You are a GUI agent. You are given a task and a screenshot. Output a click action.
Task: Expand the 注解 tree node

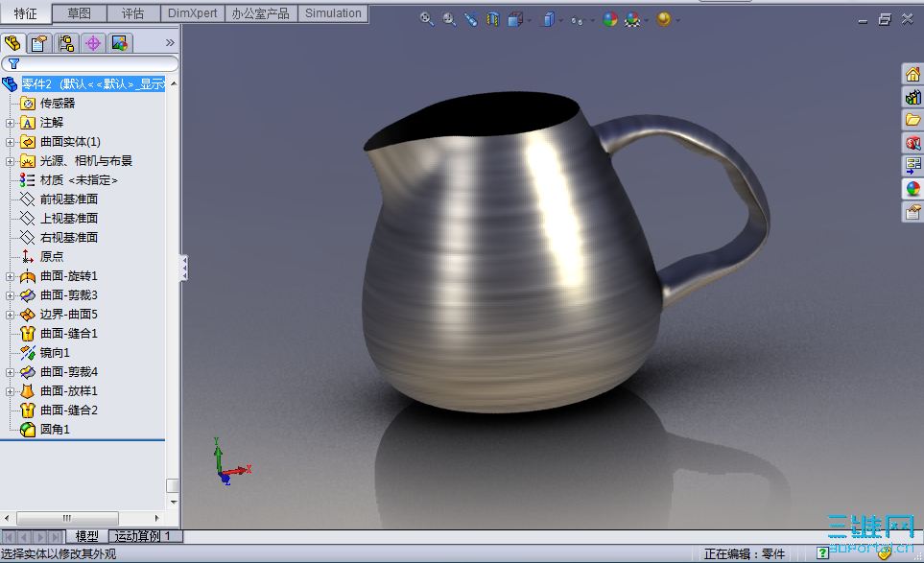(10, 123)
